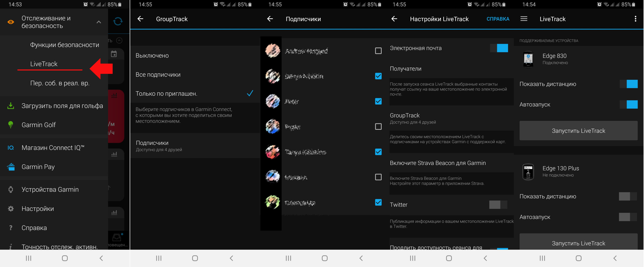Turn off Автозапуск for Edge 830
The height and width of the screenshot is (267, 644).
coord(628,105)
